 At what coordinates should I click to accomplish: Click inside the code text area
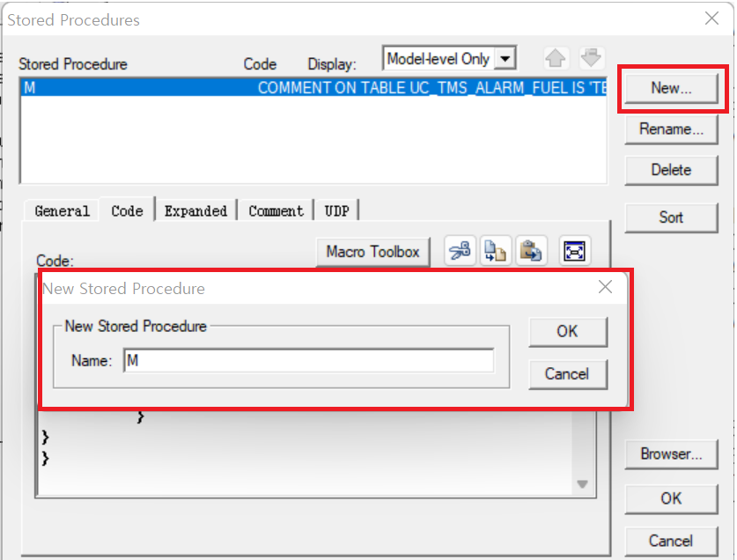click(305, 453)
